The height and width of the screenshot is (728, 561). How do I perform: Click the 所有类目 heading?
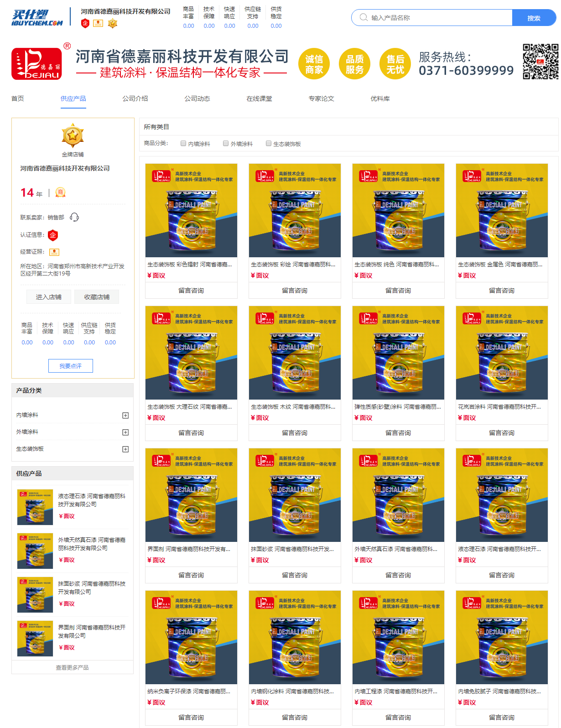(x=156, y=127)
